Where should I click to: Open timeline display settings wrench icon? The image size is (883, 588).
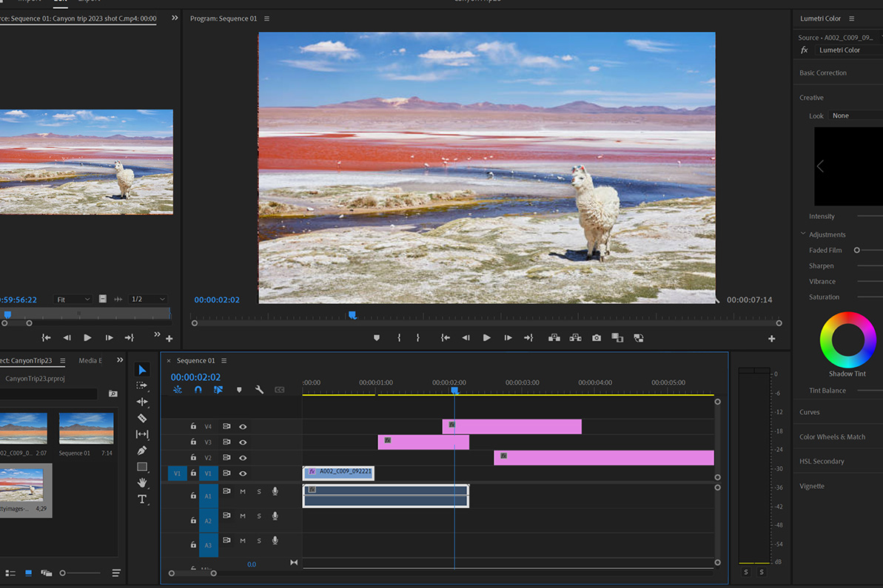[259, 389]
